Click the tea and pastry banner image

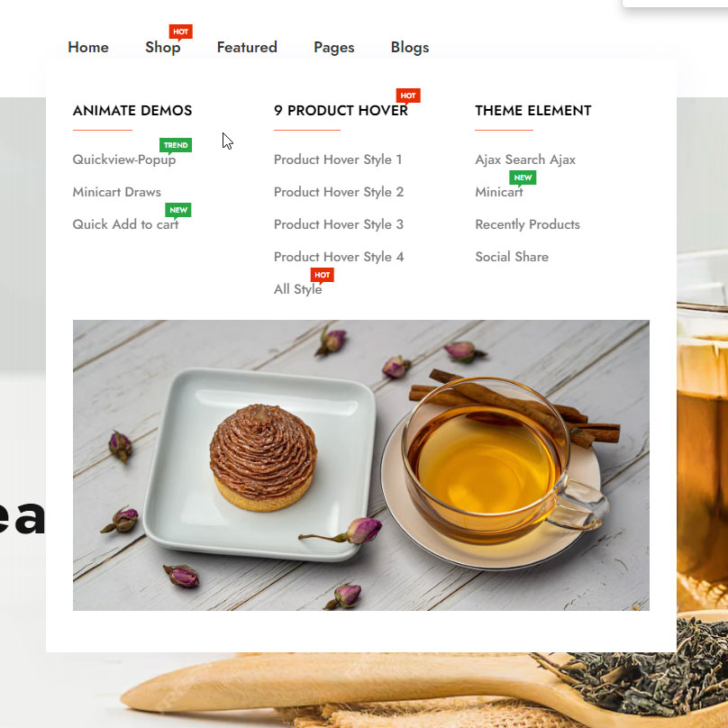(361, 465)
